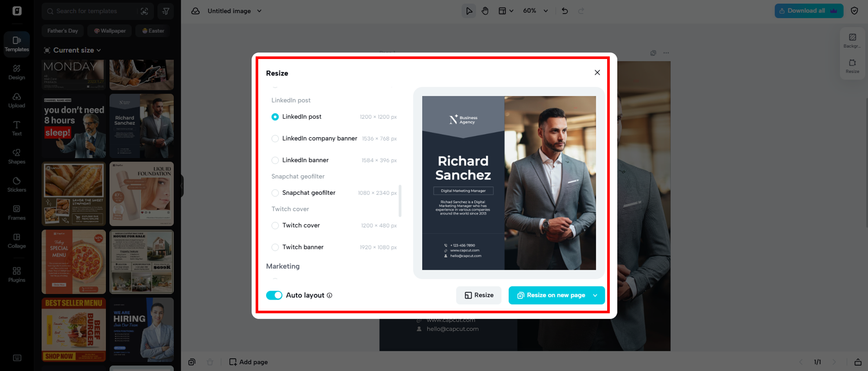The height and width of the screenshot is (371, 868).
Task: Go to the next page arrow
Action: (834, 362)
